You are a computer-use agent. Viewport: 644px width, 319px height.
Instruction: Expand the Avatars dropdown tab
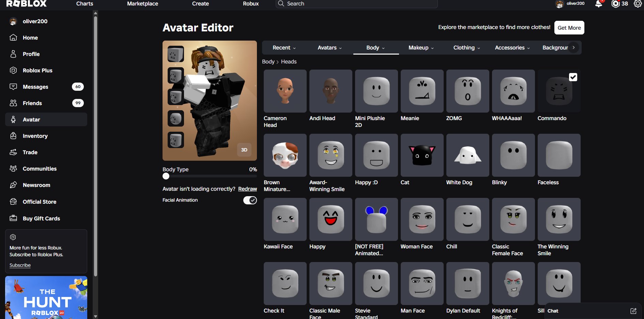(x=329, y=48)
